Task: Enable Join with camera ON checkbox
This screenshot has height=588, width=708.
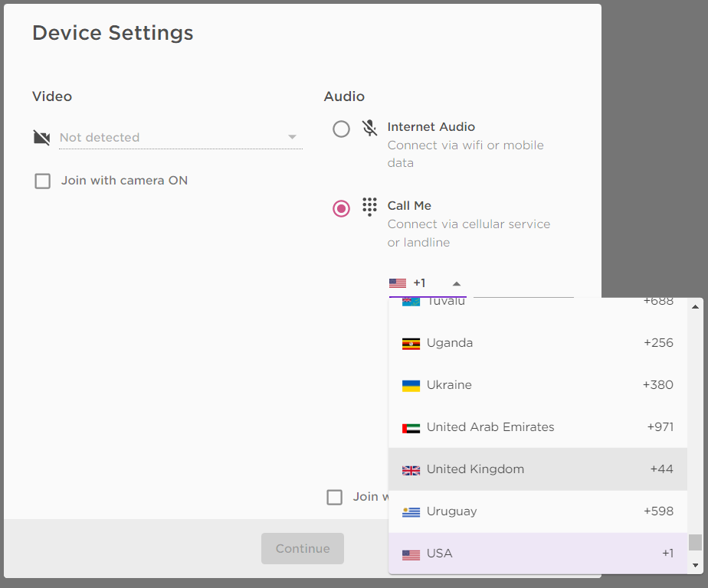Action: pyautogui.click(x=42, y=181)
